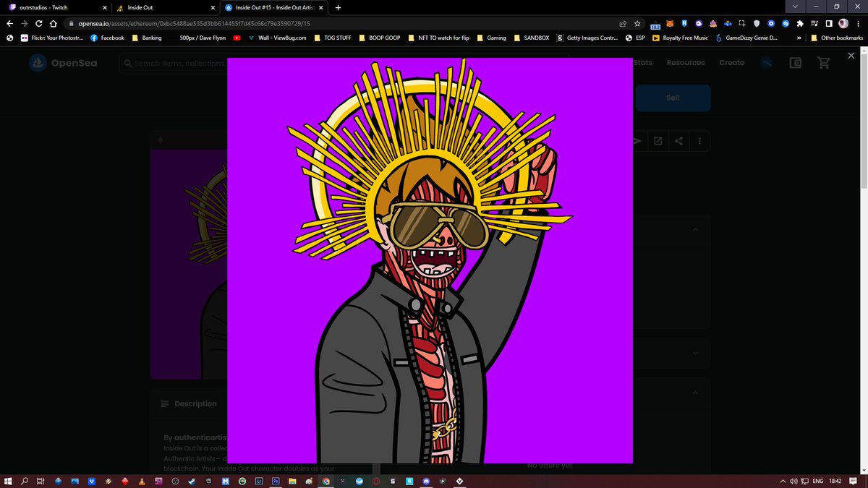This screenshot has height=488, width=868.
Task: Go forward with the browser arrow
Action: [x=25, y=23]
